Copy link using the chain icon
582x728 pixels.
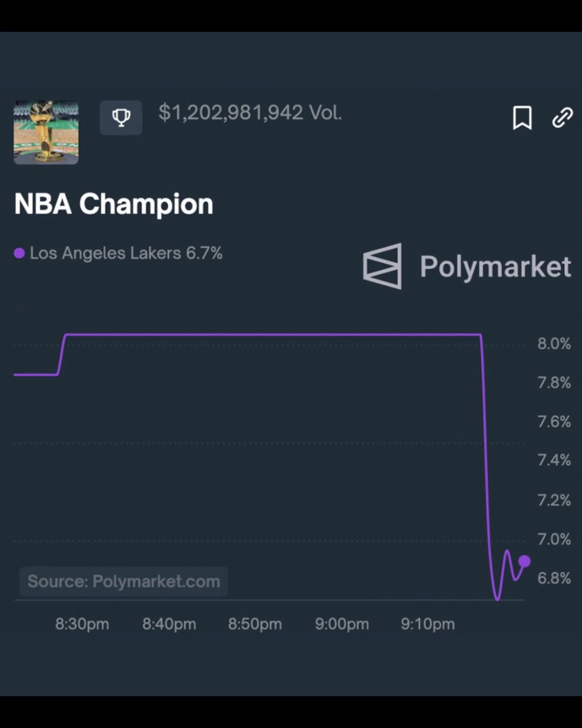pyautogui.click(x=562, y=118)
